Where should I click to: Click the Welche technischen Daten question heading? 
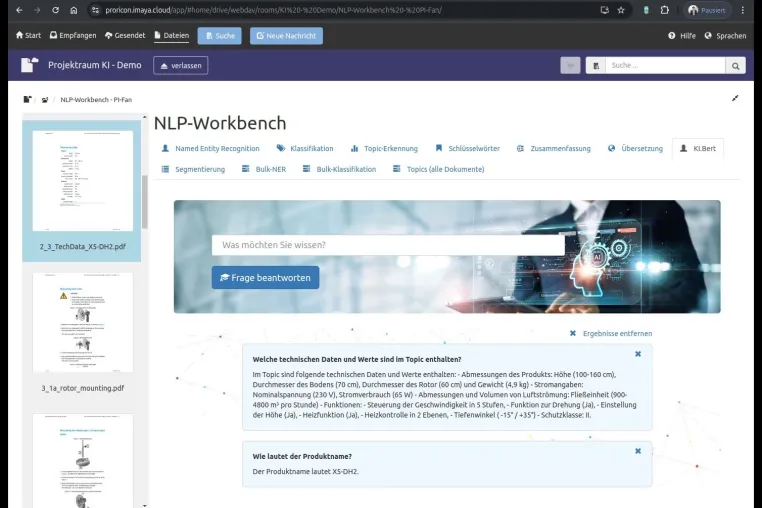(x=357, y=359)
